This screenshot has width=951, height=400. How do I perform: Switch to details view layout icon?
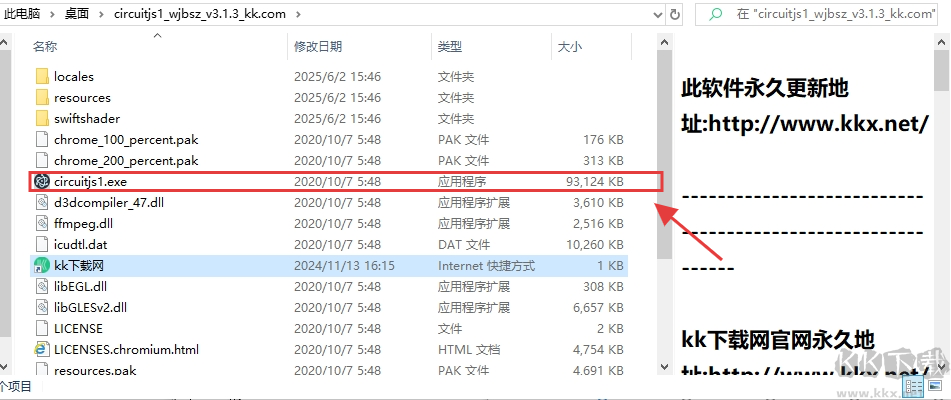click(912, 386)
